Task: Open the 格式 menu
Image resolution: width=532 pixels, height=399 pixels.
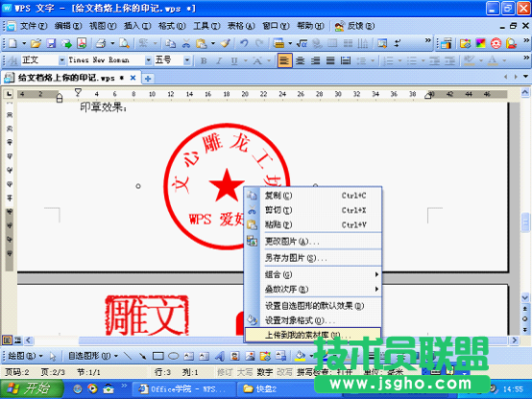Action: tap(172, 26)
